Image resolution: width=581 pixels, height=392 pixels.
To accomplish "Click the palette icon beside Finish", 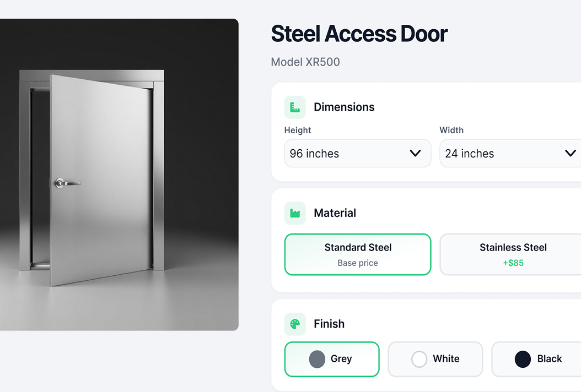I will (295, 324).
